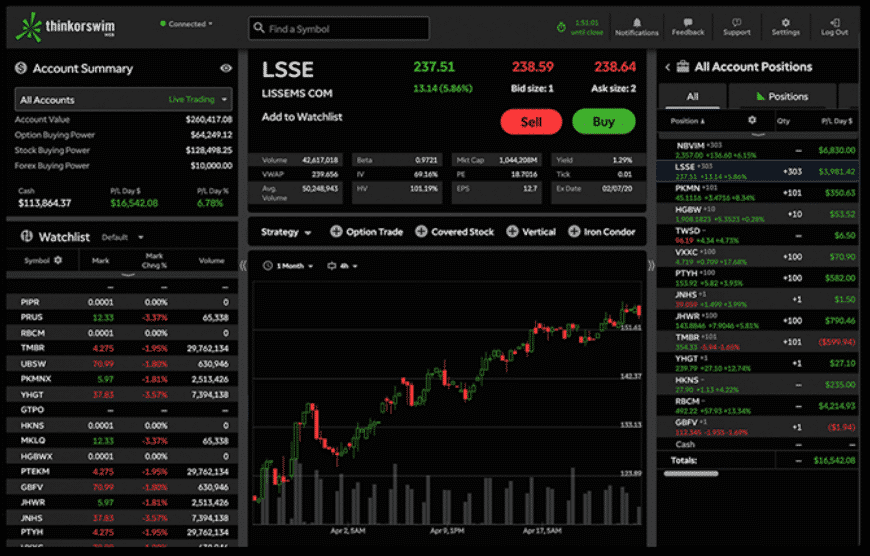Toggle account values visibility eye
The height and width of the screenshot is (556, 870).
coord(226,68)
